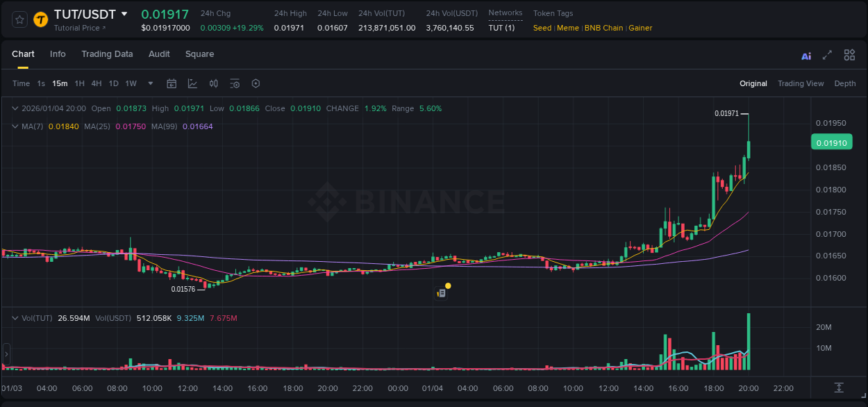Viewport: 868px width, 407px height.
Task: Select the chart type icon
Action: (x=192, y=83)
